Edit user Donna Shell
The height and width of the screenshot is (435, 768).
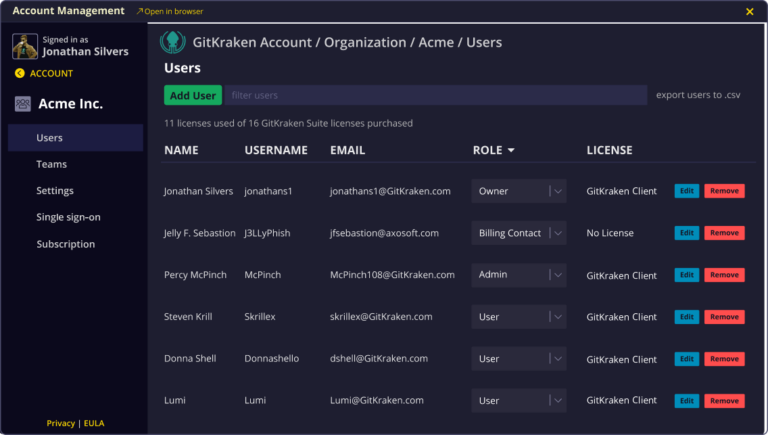point(687,359)
